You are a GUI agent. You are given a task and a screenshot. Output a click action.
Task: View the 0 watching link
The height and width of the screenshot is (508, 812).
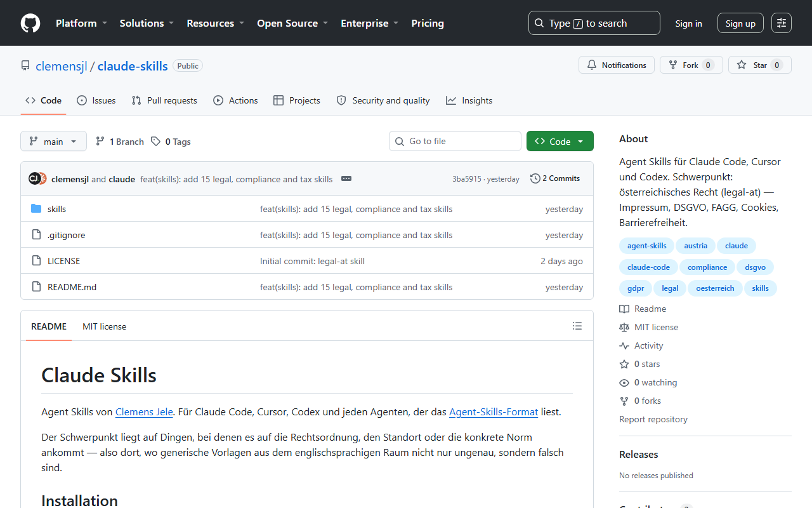tap(648, 382)
